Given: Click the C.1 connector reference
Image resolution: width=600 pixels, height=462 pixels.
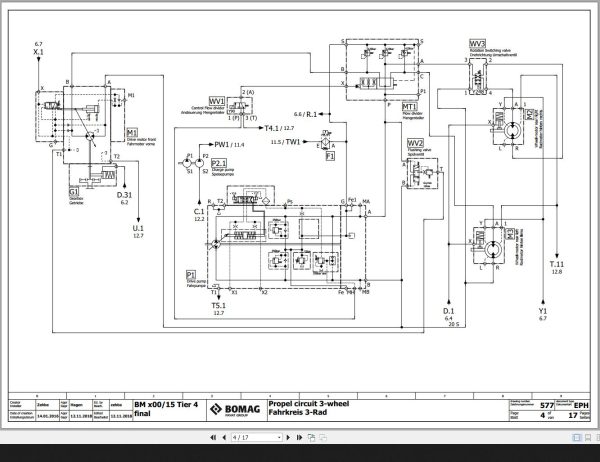Looking at the screenshot, I should (x=199, y=211).
